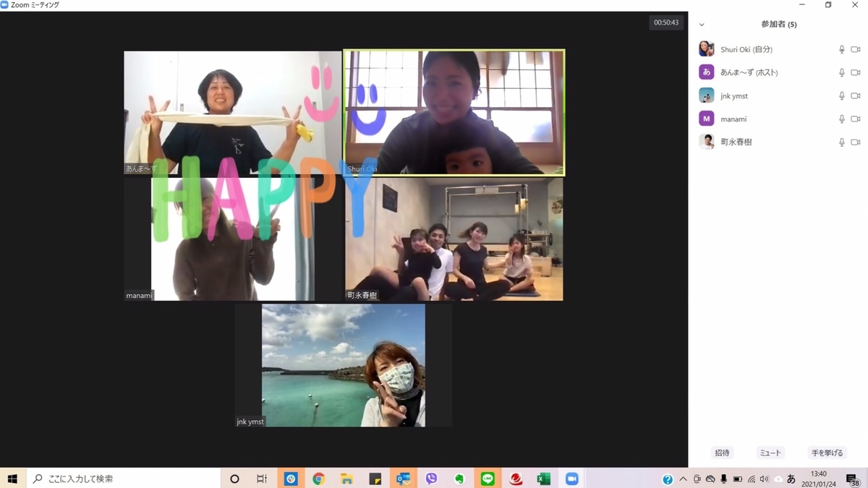Click the 00:50:43 meeting timer
Screen dimensions: 868x488
click(x=666, y=22)
